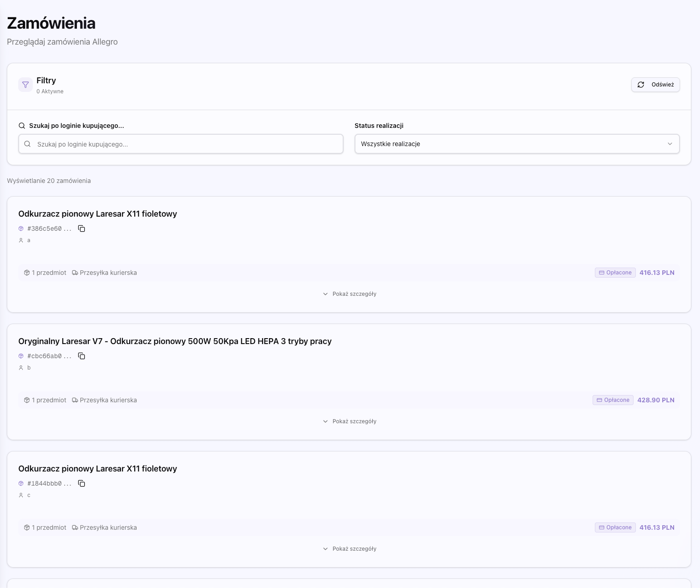
Task: Click the buyer icon next to user b
Action: (x=21, y=368)
